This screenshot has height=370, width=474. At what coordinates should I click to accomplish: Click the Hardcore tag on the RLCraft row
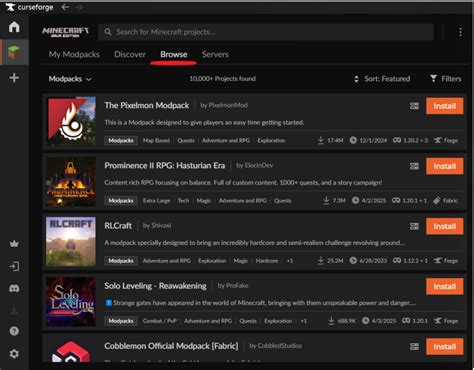pyautogui.click(x=267, y=261)
